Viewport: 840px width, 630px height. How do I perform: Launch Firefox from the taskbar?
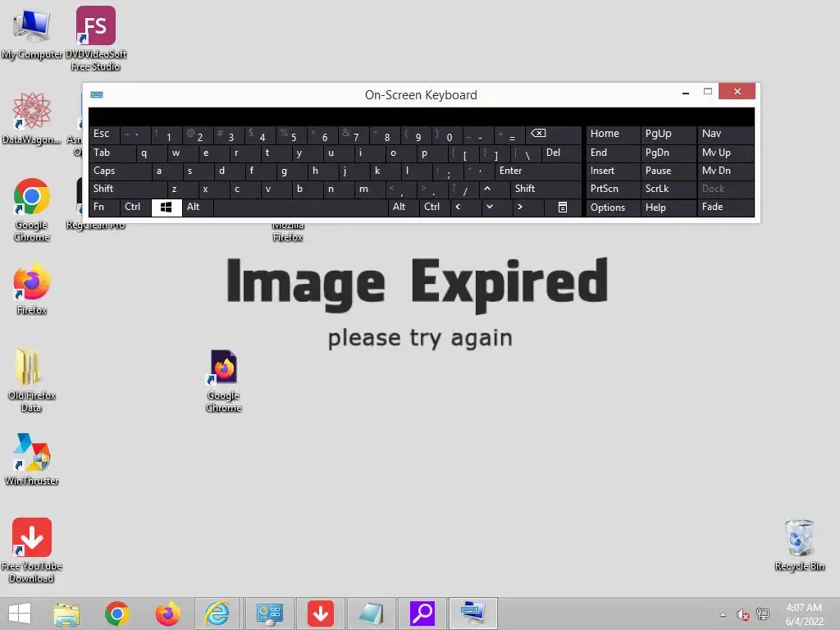[167, 614]
